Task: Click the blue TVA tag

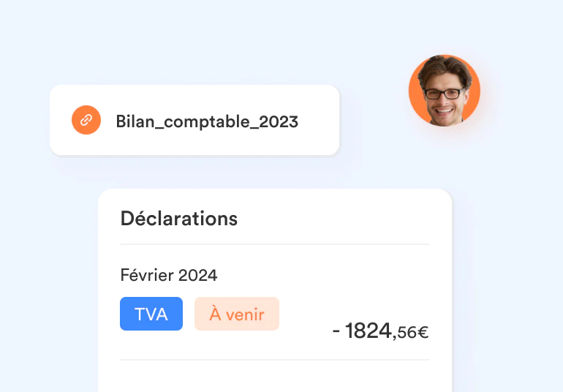Action: tap(151, 314)
